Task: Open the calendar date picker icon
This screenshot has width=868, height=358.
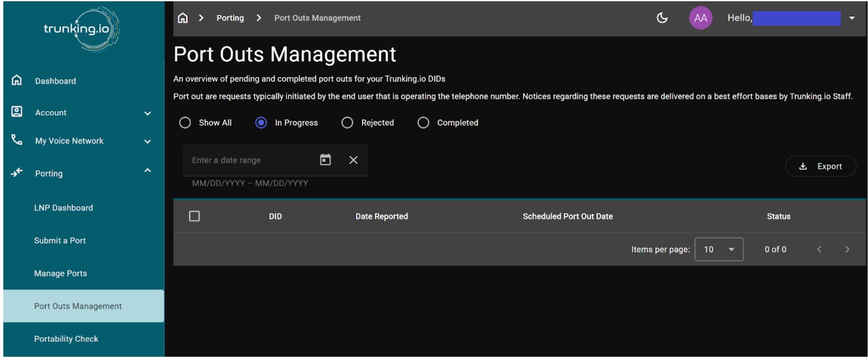Action: tap(325, 160)
